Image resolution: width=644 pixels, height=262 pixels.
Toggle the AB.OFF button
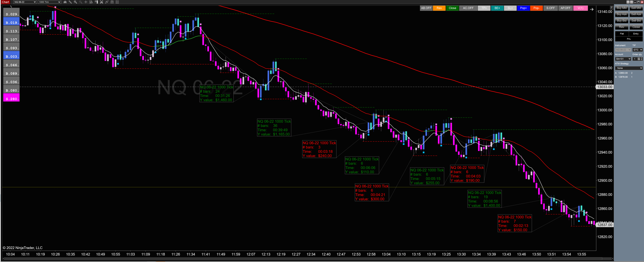coord(426,8)
